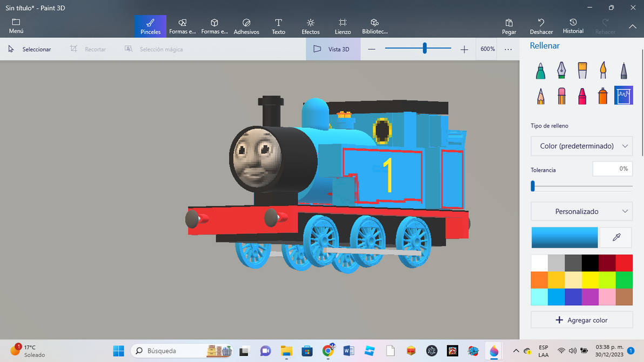Screen dimensions: 644x362
Task: Open Google Chrome from the taskbar
Action: [x=328, y=351]
